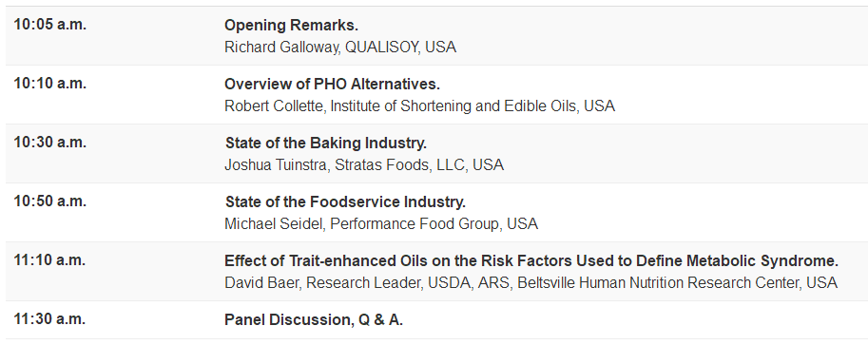Click Joshua Tuinstra, Stratas Foods line

click(x=364, y=165)
